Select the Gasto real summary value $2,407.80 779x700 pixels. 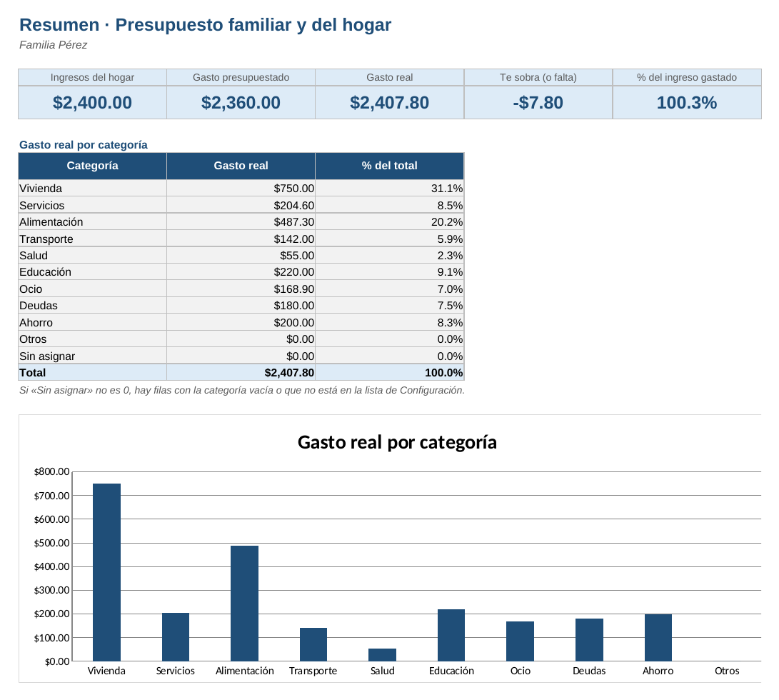pyautogui.click(x=390, y=102)
